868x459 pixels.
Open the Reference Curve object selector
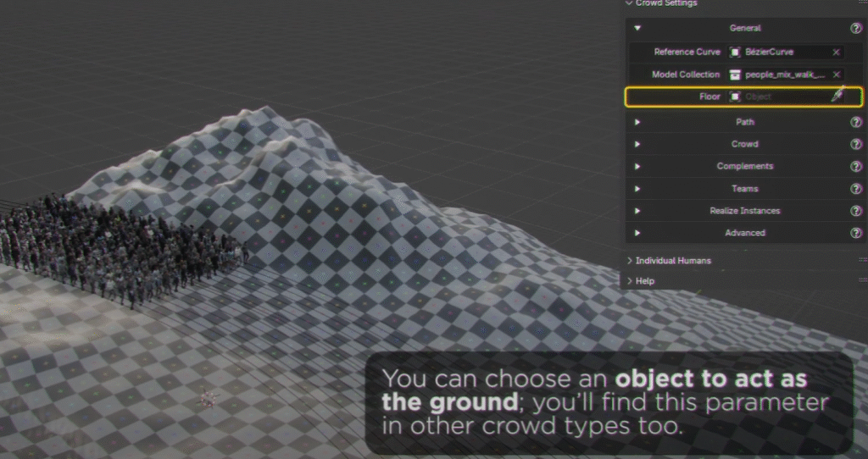click(778, 53)
